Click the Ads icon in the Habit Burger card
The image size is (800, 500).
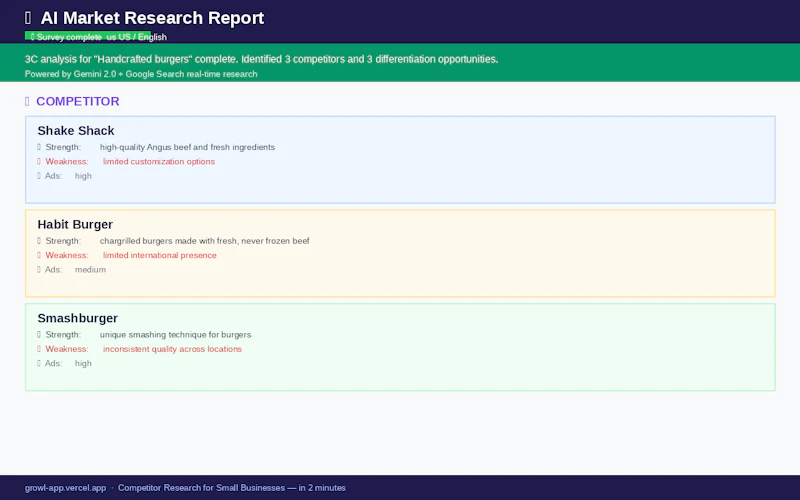tap(39, 269)
